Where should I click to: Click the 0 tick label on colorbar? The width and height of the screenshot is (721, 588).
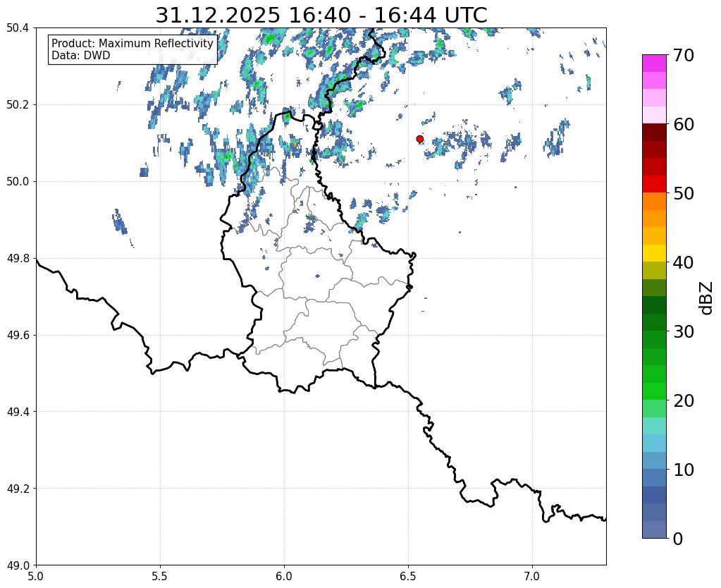(678, 539)
